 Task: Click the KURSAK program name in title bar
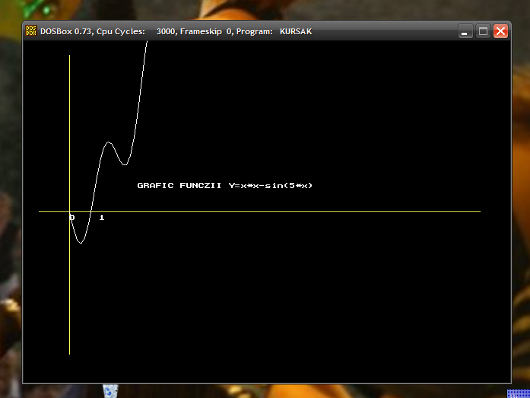pos(296,31)
